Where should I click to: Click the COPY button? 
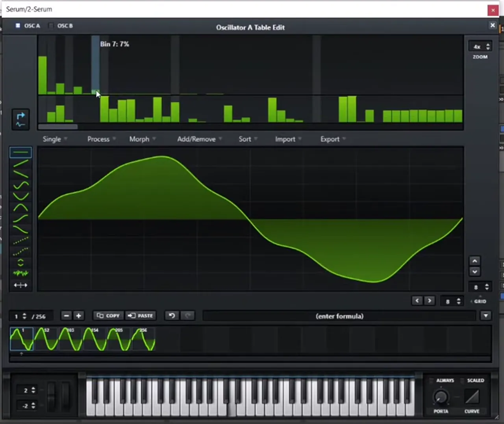click(108, 316)
